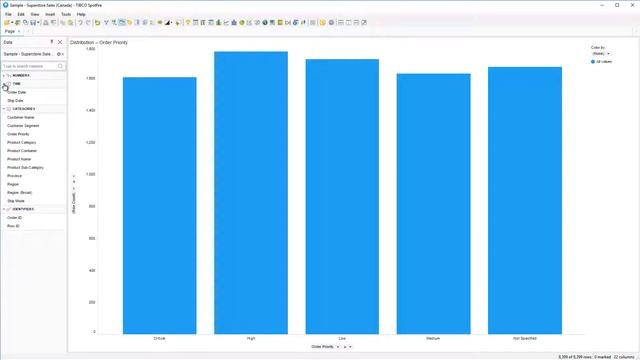This screenshot has width=640, height=360.
Task: Insert a Pie Chart visualization
Action: [x=242, y=22]
